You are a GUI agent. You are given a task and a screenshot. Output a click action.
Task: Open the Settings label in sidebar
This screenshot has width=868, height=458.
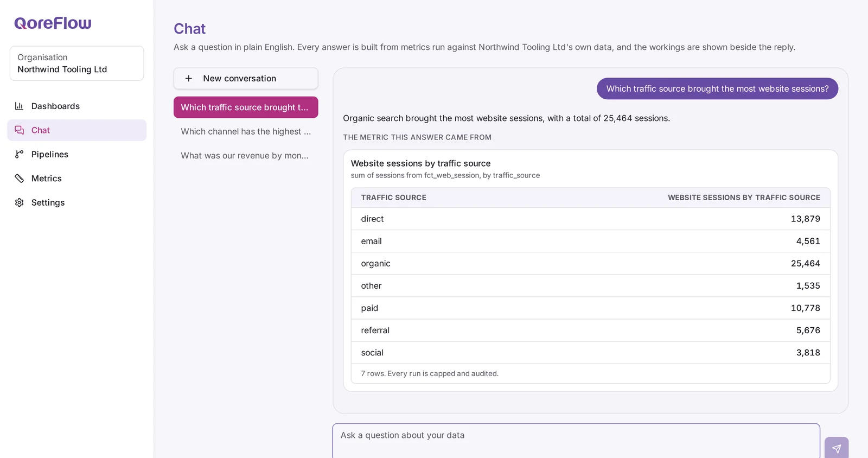click(48, 202)
